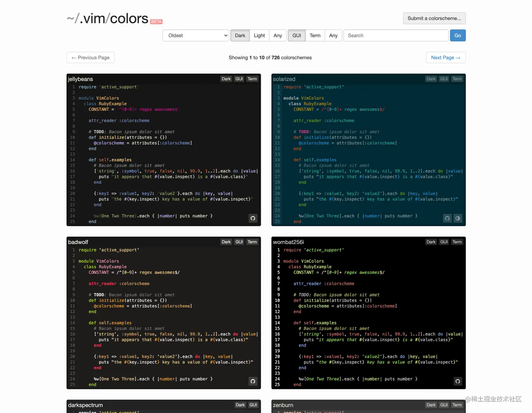
Task: Click Dark tag on darkspectrum card
Action: pos(240,405)
